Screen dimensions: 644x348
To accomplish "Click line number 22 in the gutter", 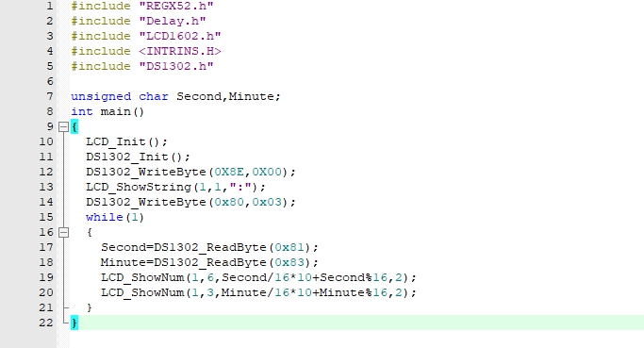I will click(x=46, y=323).
